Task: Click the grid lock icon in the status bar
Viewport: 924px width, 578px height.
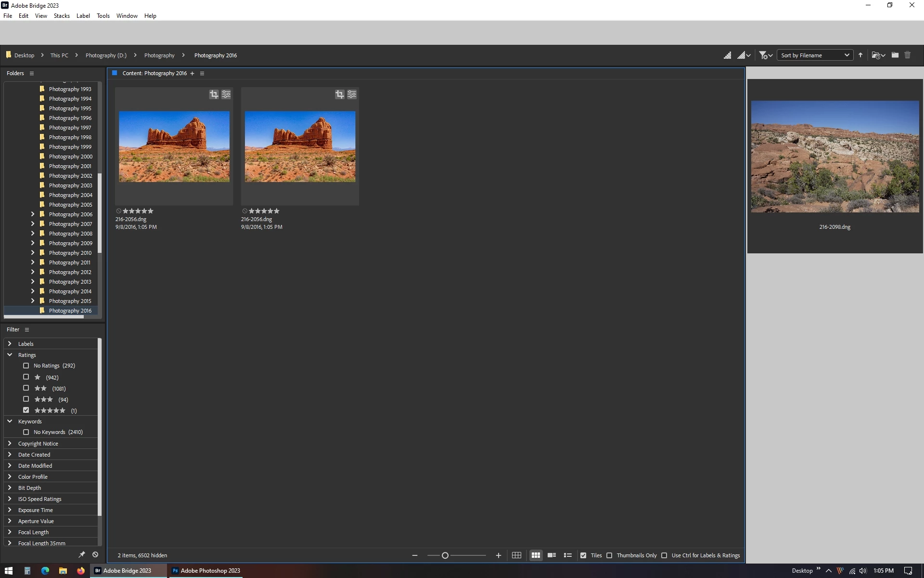Action: (x=516, y=555)
